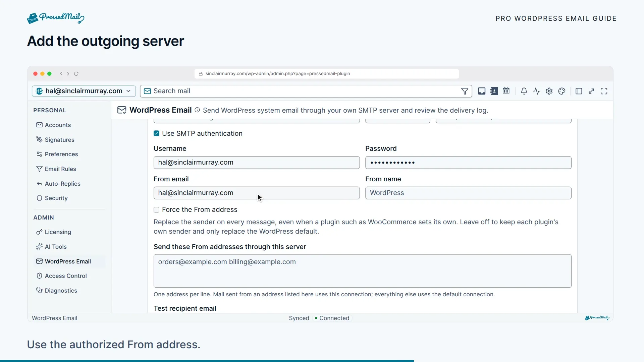
Task: Toggle the sidebar layout icon
Action: coord(579,91)
